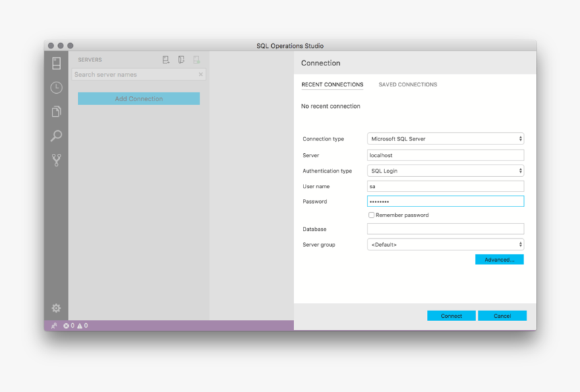Click the Add Connection button
580x392 pixels.
(x=139, y=99)
